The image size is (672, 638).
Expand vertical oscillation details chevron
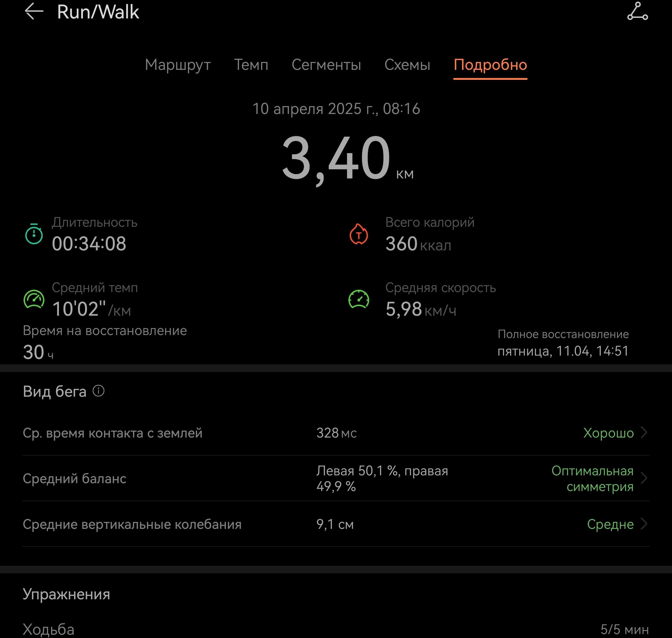(644, 524)
